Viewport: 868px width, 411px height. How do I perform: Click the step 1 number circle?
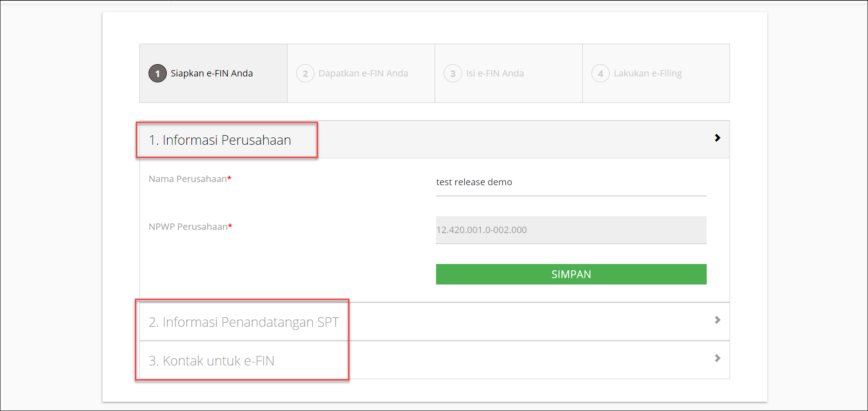point(157,73)
